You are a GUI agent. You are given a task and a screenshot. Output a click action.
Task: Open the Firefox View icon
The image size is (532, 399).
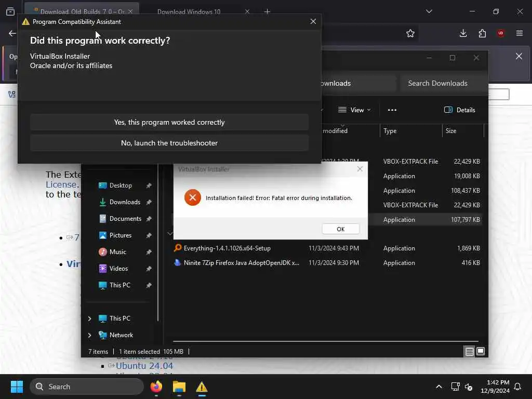click(x=10, y=11)
